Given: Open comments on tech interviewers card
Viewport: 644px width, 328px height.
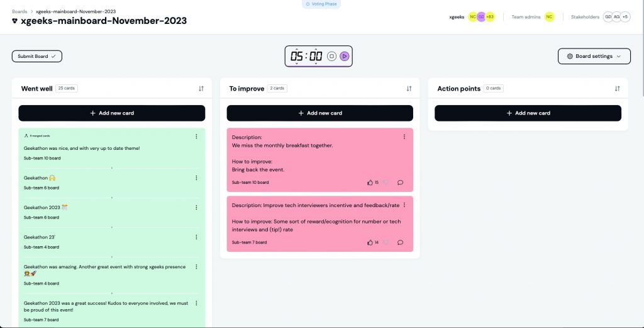Looking at the screenshot, I should pos(401,242).
